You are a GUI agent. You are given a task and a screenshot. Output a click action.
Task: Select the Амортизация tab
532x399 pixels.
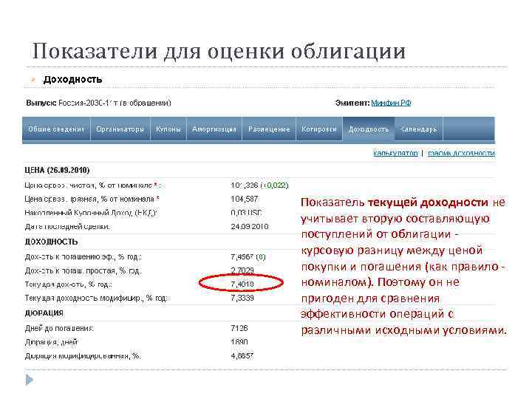pyautogui.click(x=214, y=129)
